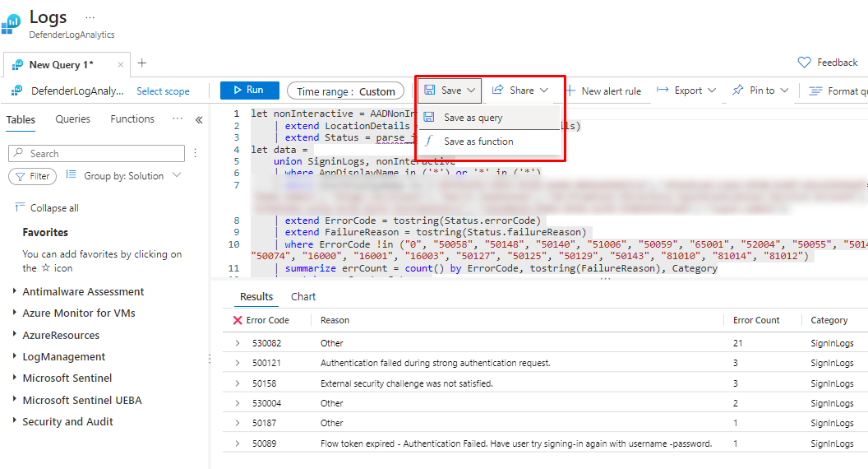The height and width of the screenshot is (469, 868).
Task: Expand the Microsoft Sentinel tree node
Action: point(15,378)
